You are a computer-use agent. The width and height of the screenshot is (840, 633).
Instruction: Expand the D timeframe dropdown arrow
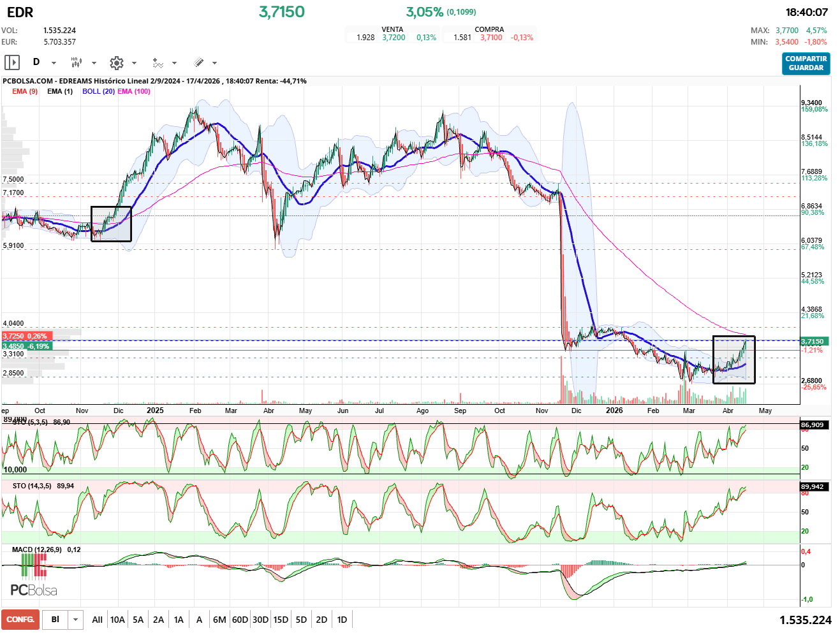click(x=54, y=63)
